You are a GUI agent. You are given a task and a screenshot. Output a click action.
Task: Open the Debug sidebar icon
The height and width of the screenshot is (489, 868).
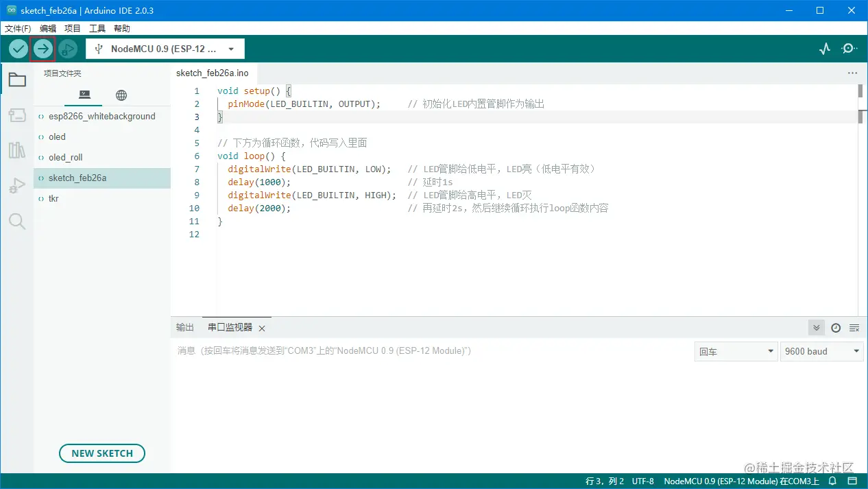[17, 186]
